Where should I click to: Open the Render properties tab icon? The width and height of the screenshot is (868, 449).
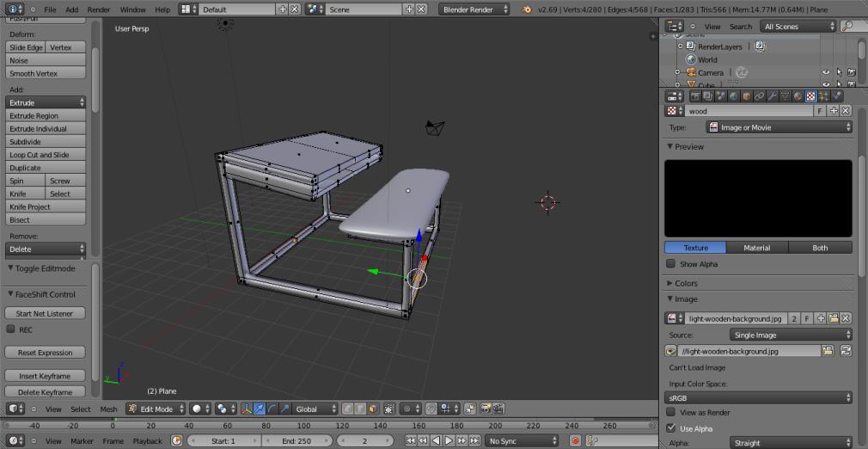[x=695, y=96]
